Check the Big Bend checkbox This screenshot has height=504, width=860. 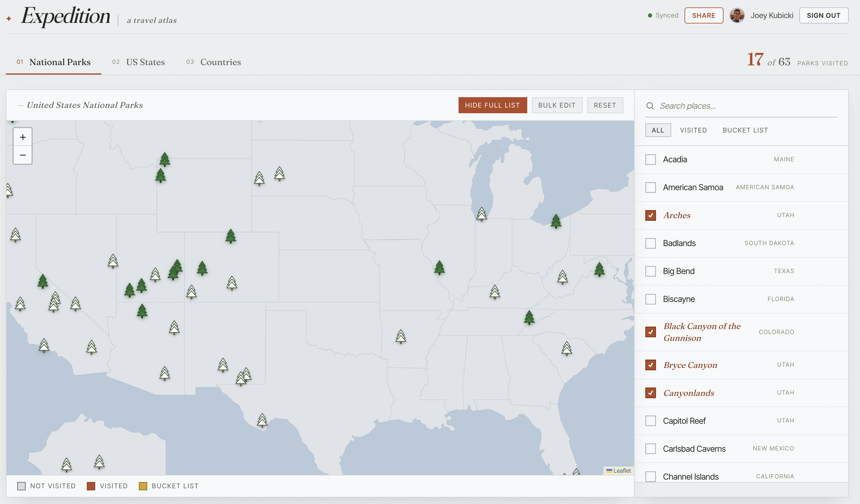(x=651, y=271)
